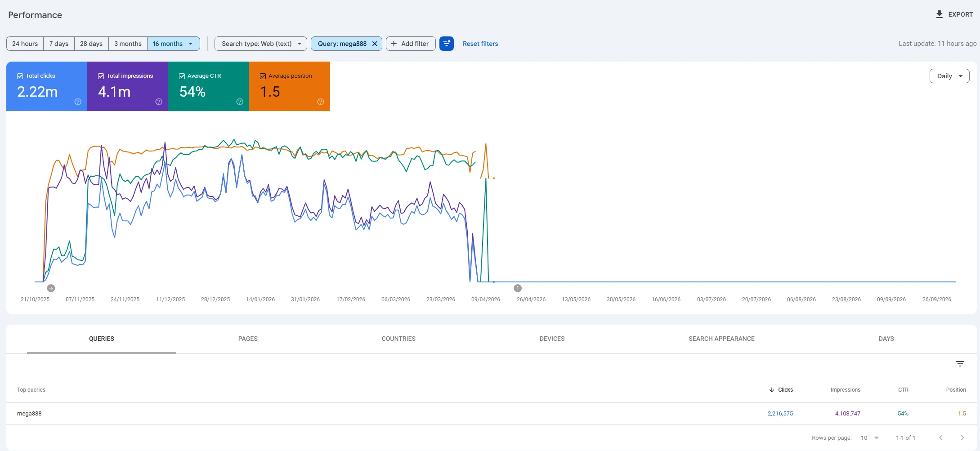
Task: Click chart annotation marker numbered 1
Action: click(518, 288)
